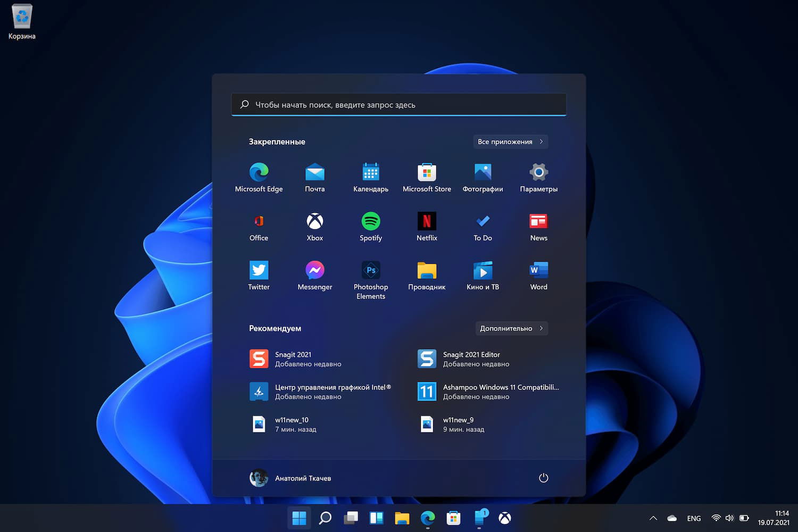Viewport: 798px width, 532px height.
Task: Open Xbox from the taskbar
Action: pyautogui.click(x=505, y=518)
